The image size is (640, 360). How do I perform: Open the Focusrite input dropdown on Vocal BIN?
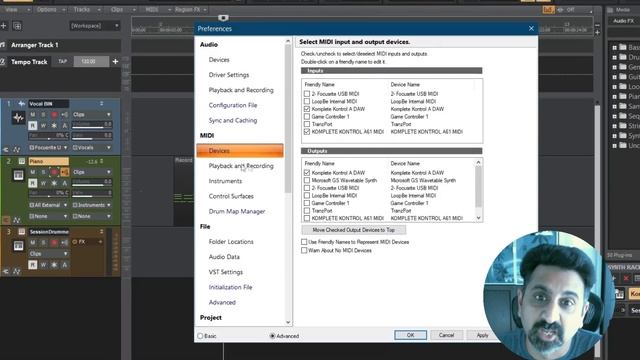[x=48, y=147]
